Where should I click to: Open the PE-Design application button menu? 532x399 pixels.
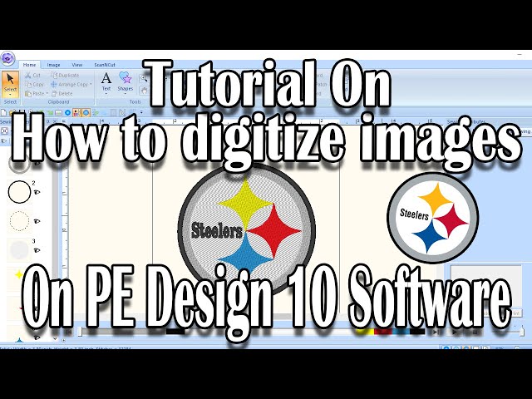pyautogui.click(x=7, y=59)
